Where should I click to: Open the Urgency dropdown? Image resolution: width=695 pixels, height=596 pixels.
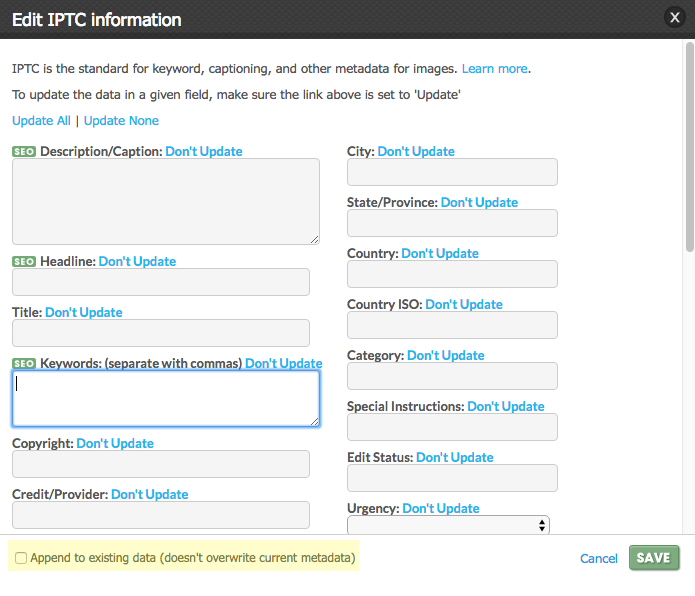coord(448,525)
